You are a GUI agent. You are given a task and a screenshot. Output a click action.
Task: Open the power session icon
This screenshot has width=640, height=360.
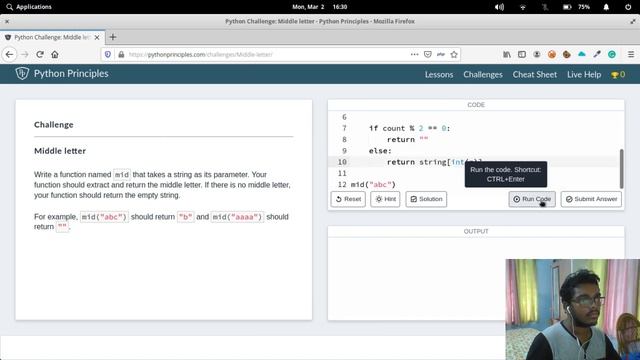pyautogui.click(x=628, y=7)
